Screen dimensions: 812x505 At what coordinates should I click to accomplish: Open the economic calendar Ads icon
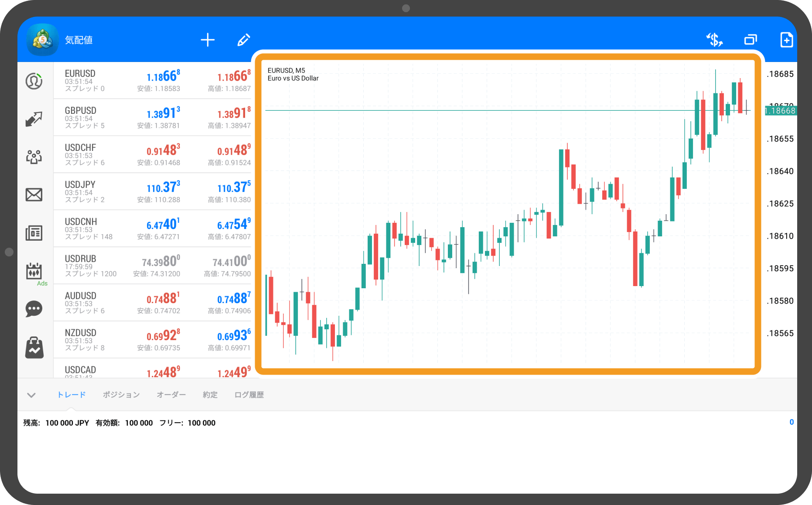[x=34, y=271]
